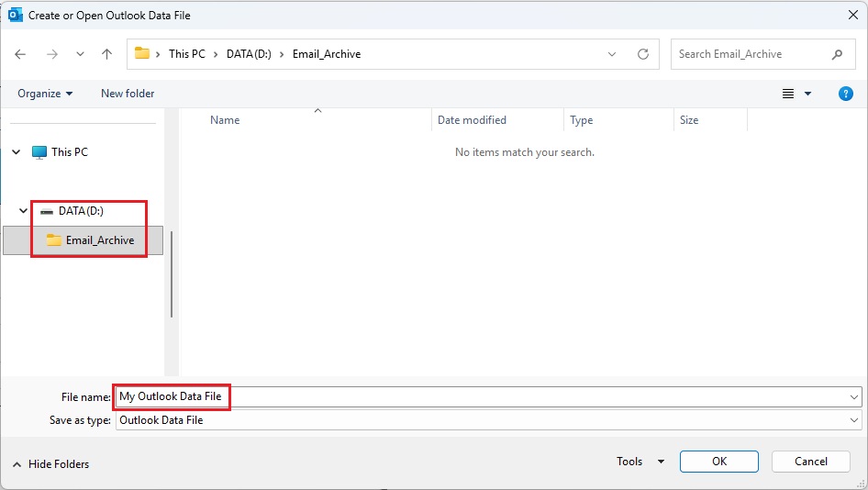
Task: Click the Outlook icon in title bar
Action: click(15, 15)
